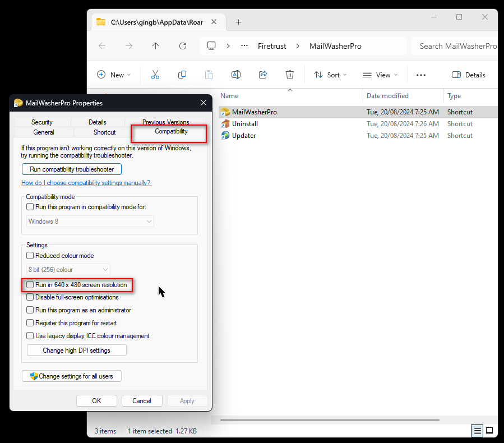Click Change high DPI settings button
Viewport: 504px width, 443px height.
coord(76,350)
